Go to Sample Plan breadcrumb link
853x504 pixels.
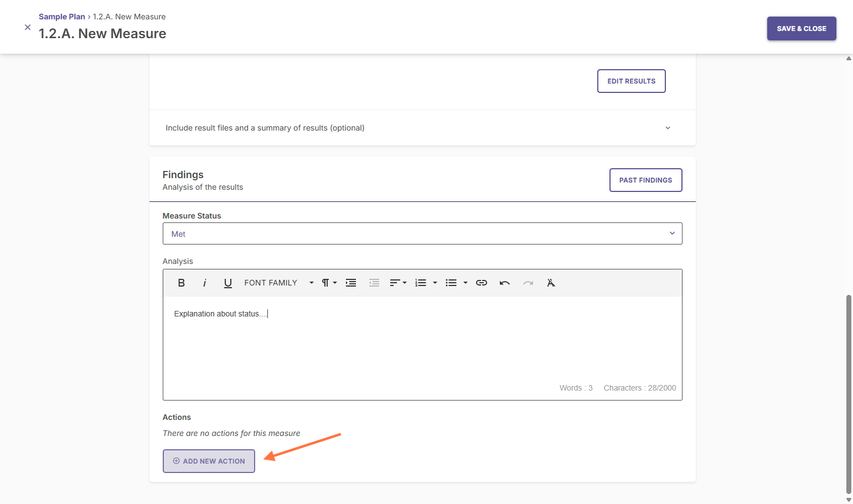[62, 17]
